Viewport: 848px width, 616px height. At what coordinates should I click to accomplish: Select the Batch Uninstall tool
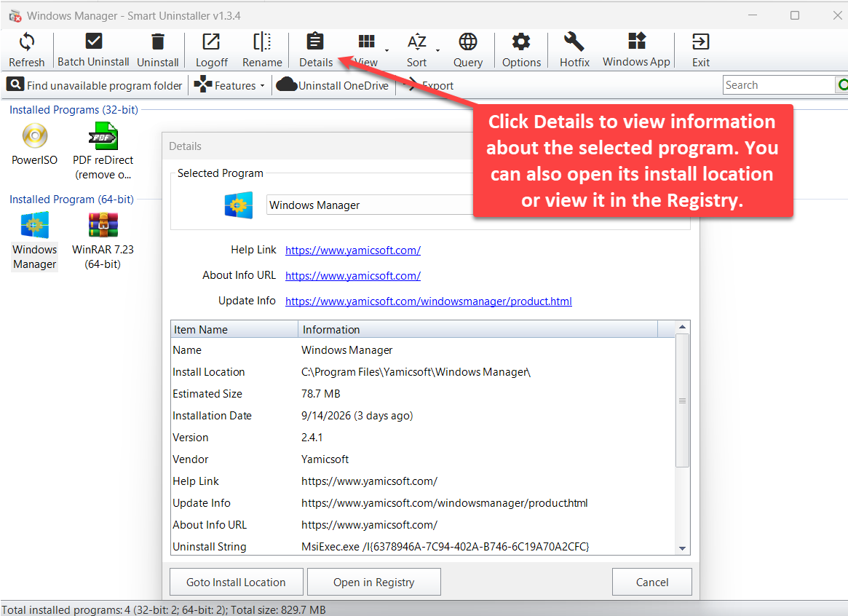click(94, 50)
